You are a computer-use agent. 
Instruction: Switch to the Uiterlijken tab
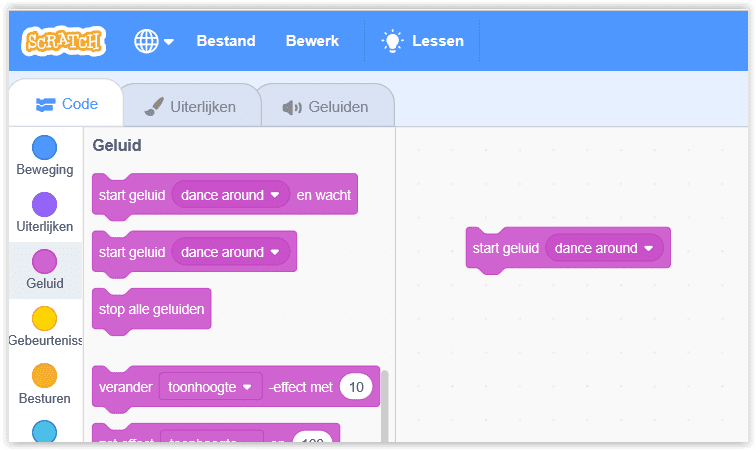pos(189,106)
